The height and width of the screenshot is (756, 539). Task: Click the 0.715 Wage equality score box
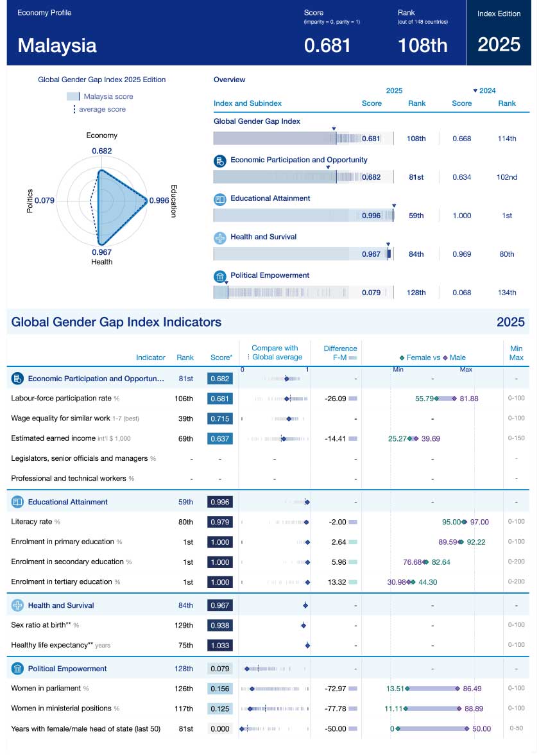[220, 418]
